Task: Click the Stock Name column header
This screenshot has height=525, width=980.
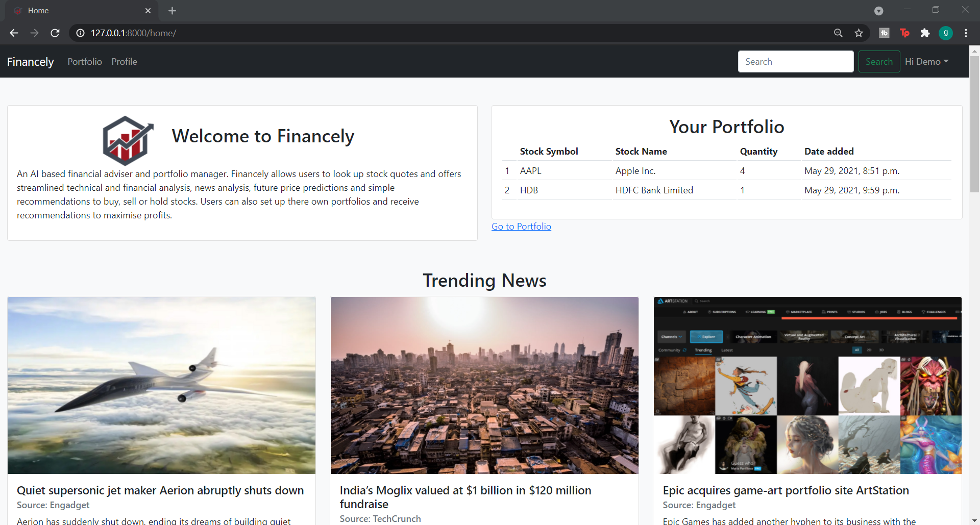Action: pos(641,152)
